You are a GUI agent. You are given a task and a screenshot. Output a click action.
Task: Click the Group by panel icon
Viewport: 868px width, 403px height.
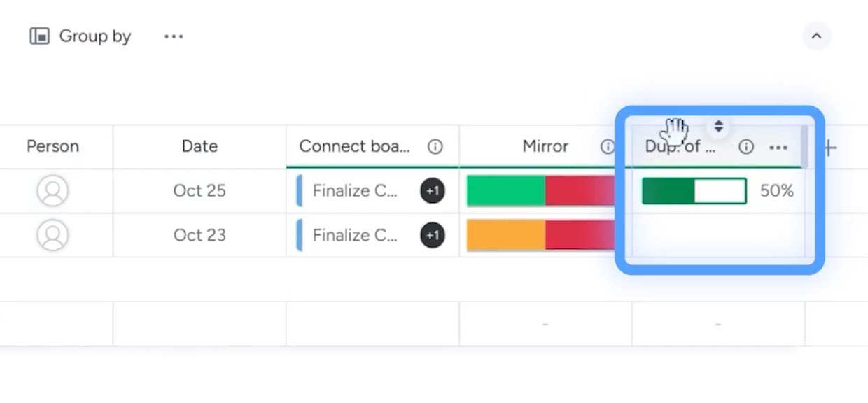point(38,36)
